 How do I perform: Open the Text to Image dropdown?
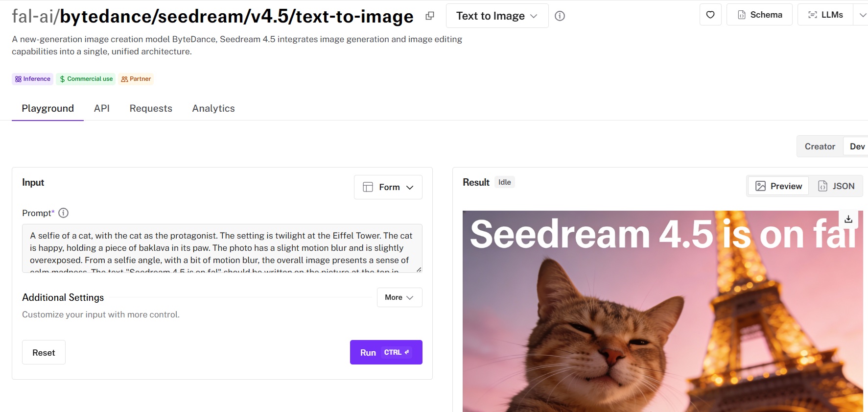click(x=497, y=16)
